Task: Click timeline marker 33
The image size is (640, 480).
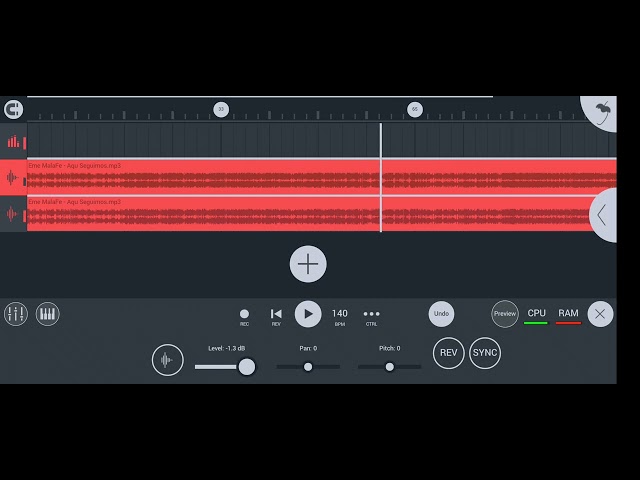Action: (221, 109)
